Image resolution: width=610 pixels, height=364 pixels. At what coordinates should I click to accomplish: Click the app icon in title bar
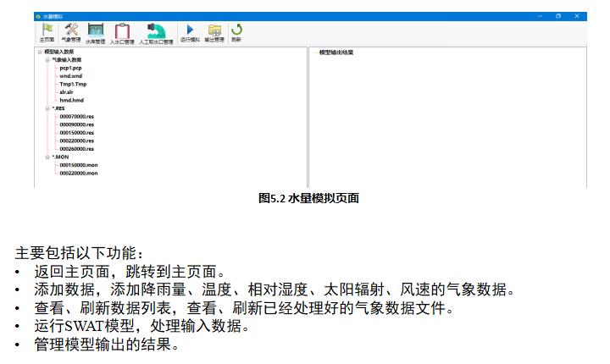[x=38, y=16]
